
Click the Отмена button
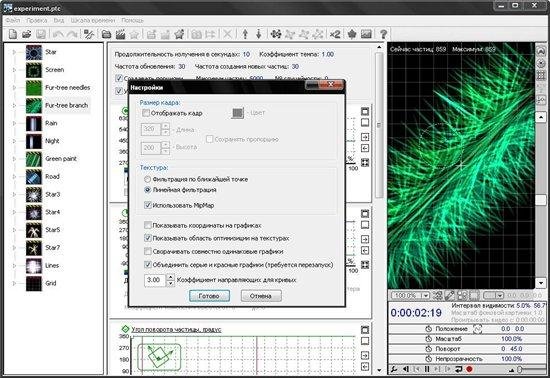[261, 296]
